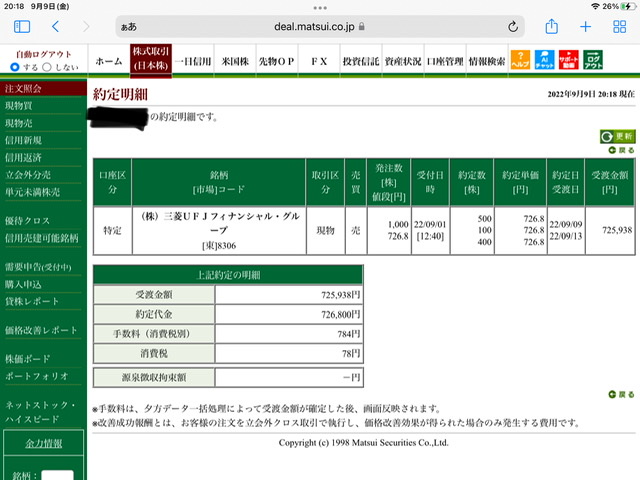Select 優待クロス in the sidebar

(x=27, y=221)
